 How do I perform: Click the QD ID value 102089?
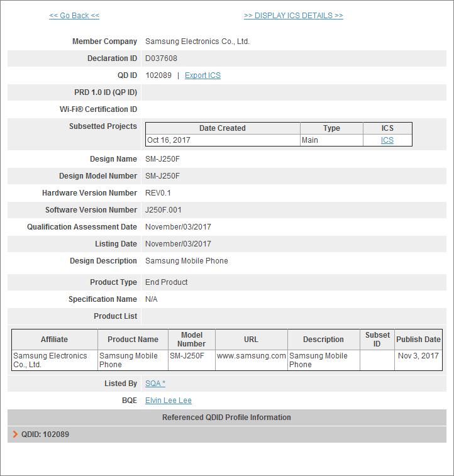pyautogui.click(x=158, y=75)
